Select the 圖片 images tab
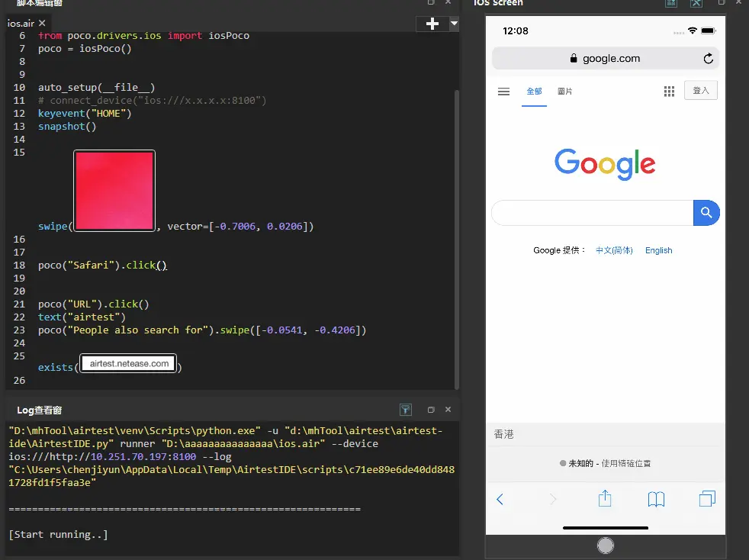Image resolution: width=749 pixels, height=560 pixels. pos(564,92)
